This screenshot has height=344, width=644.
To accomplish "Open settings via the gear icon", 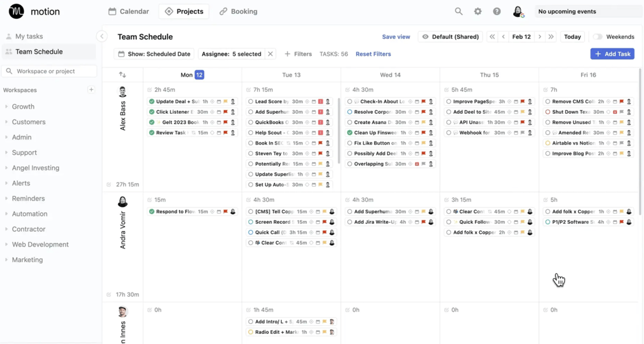I will click(478, 11).
